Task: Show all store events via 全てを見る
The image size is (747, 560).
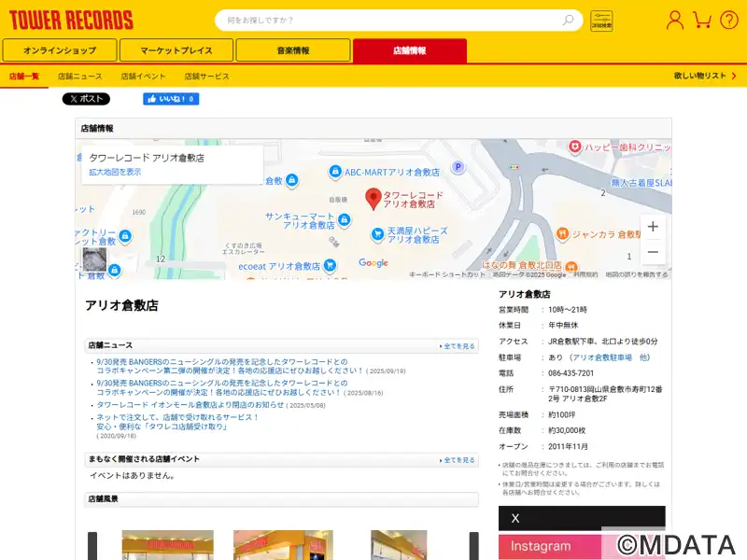Action: [x=458, y=460]
